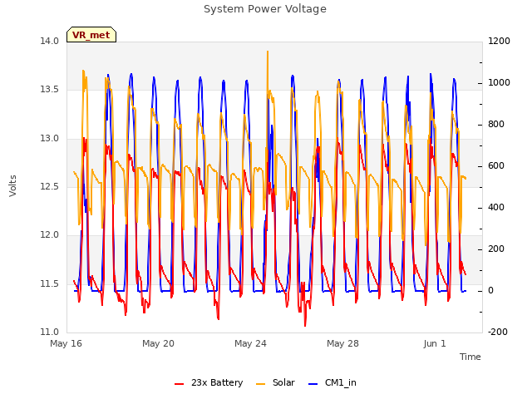Click the Solar legend entry
Screen dimensions: 532x399
pyautogui.click(x=275, y=382)
